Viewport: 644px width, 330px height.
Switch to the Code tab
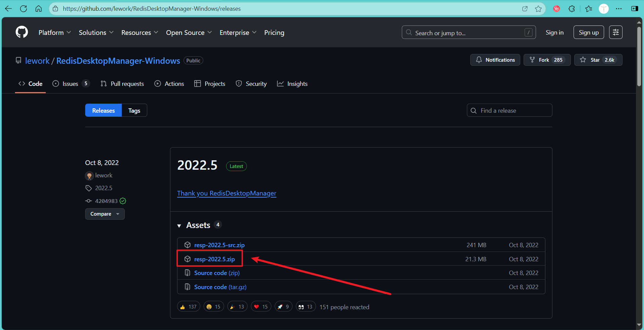tap(31, 84)
